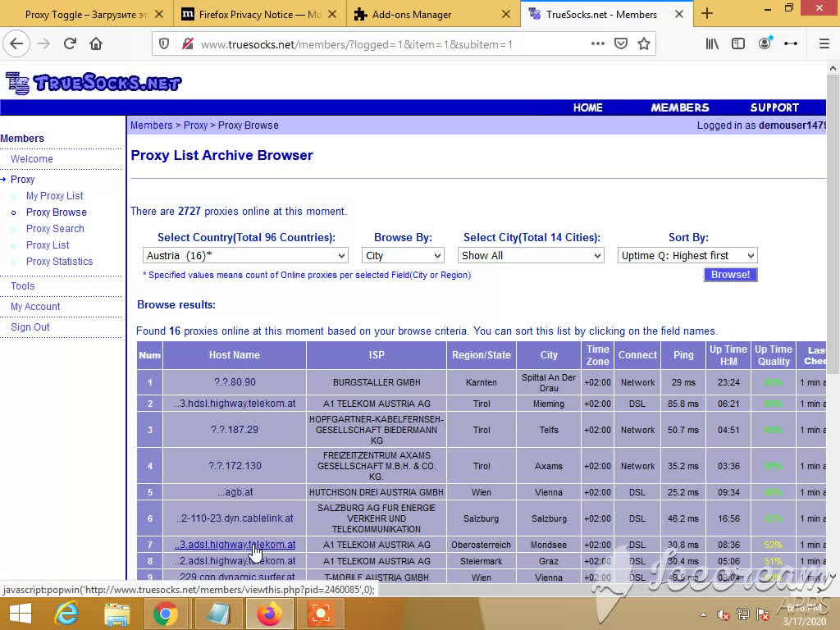Open the orange screen recorder taskbar icon
The image size is (840, 630).
click(321, 614)
